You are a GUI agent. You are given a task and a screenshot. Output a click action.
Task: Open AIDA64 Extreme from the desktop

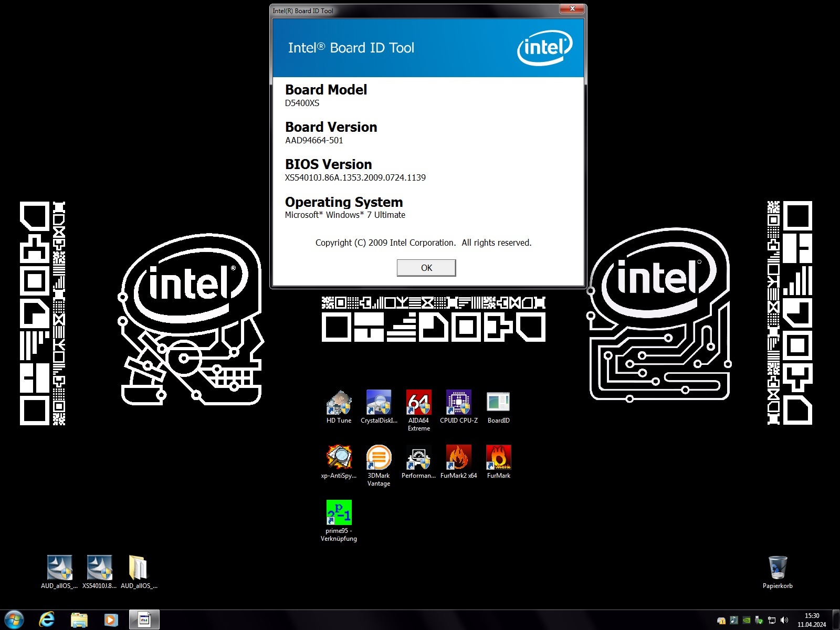(x=418, y=403)
